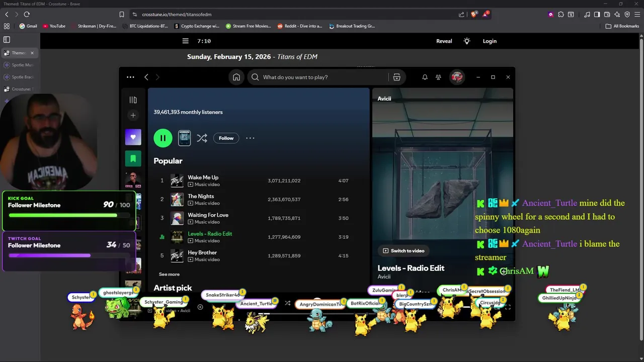Pause playback with the green pause button
644x362 pixels.
[x=163, y=138]
